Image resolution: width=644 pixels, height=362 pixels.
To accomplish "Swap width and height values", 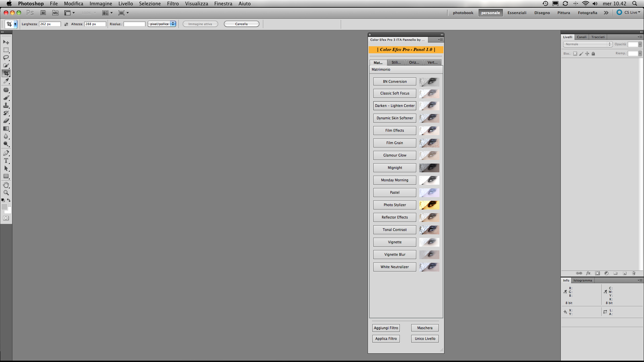I will pyautogui.click(x=66, y=24).
